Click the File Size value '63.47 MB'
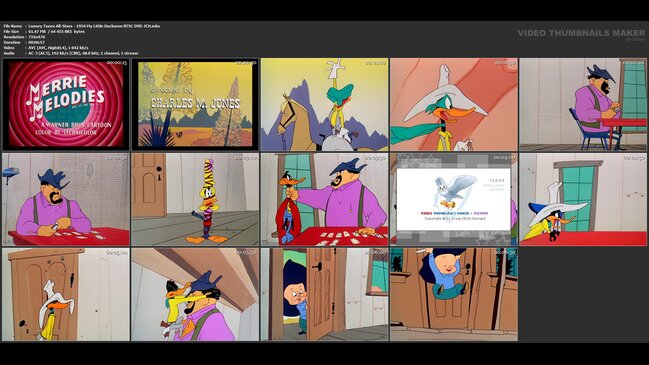The width and height of the screenshot is (649, 365). (36, 31)
